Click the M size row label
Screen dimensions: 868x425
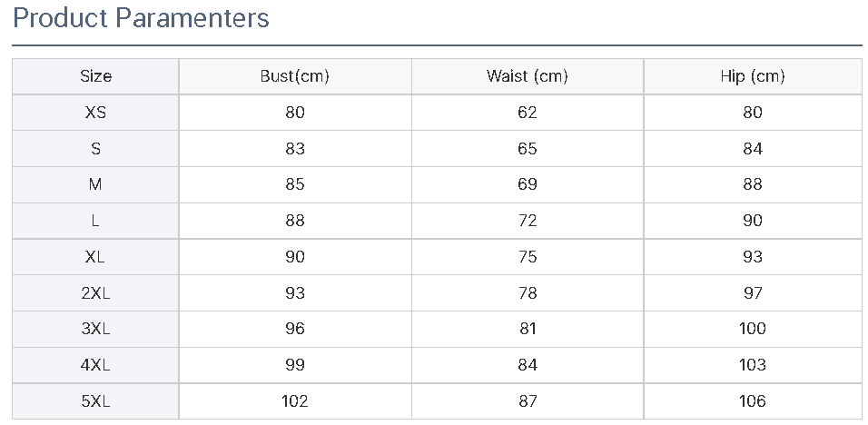(x=95, y=184)
